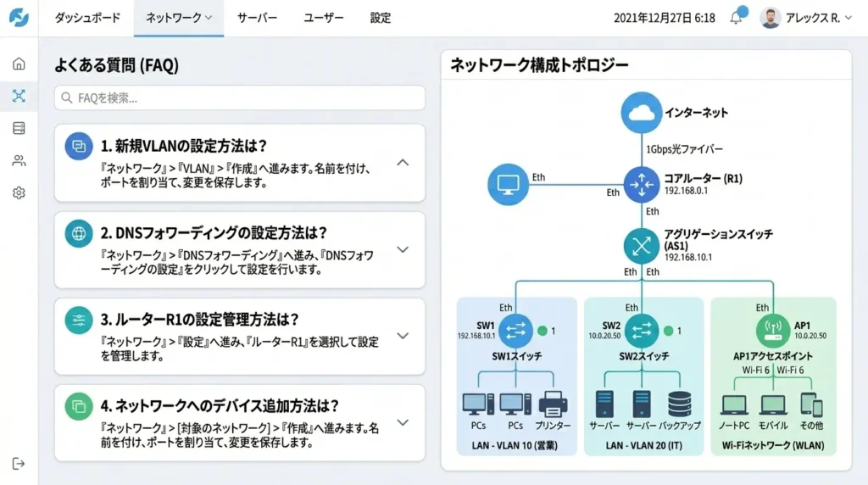Go to the ダッシュボード tab
Image resolution: width=868 pixels, height=485 pixels.
tap(87, 18)
